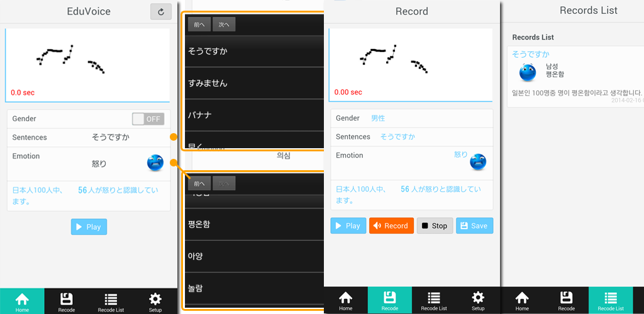
Task: Choose 아양 in emotion list
Action: coord(254,256)
